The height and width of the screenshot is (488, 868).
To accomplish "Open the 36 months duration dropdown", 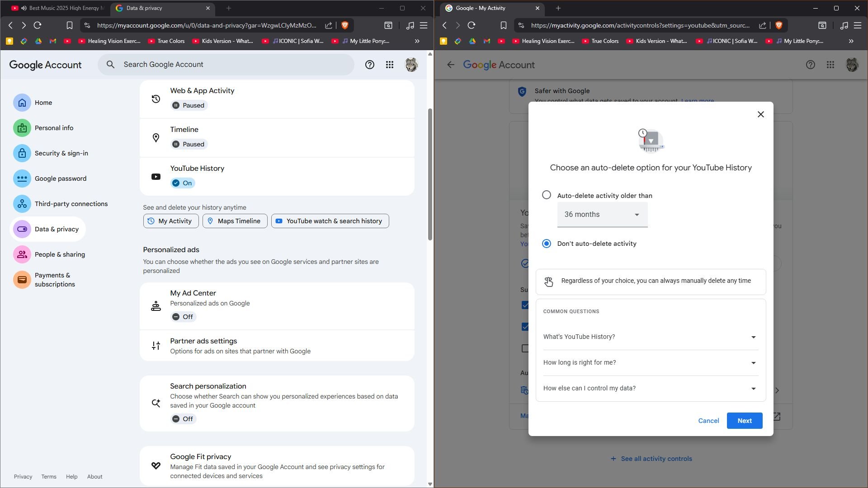I will tap(602, 215).
